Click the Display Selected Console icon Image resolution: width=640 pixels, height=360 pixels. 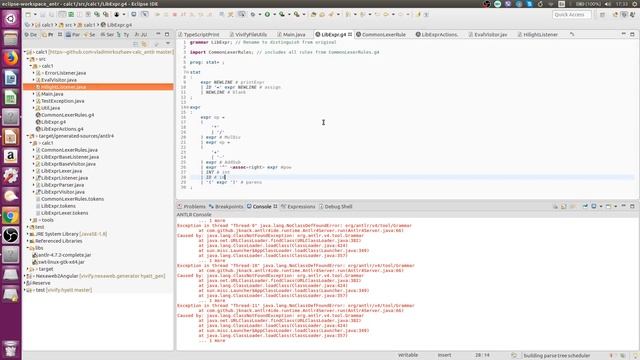click(x=594, y=207)
